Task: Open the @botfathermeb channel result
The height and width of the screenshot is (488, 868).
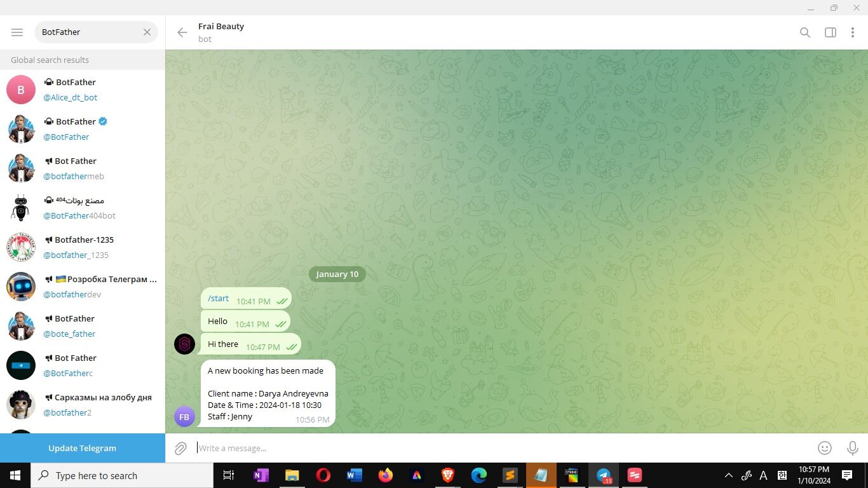Action: pyautogui.click(x=83, y=168)
